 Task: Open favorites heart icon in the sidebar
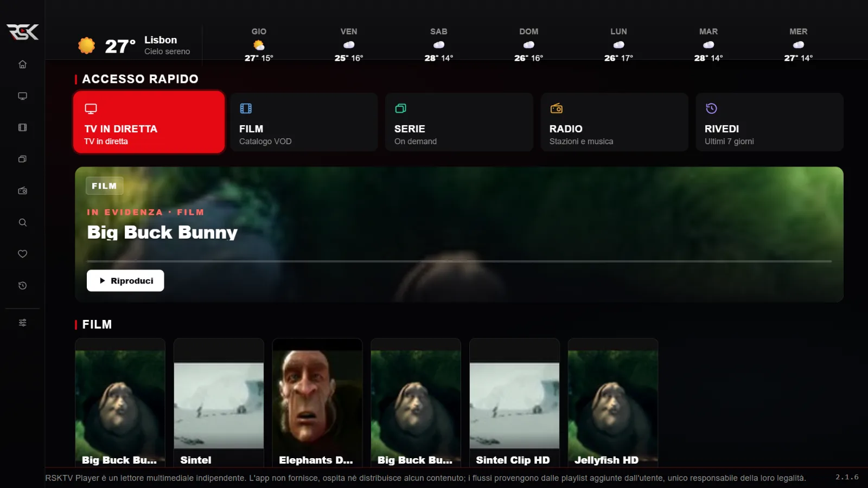coord(22,254)
